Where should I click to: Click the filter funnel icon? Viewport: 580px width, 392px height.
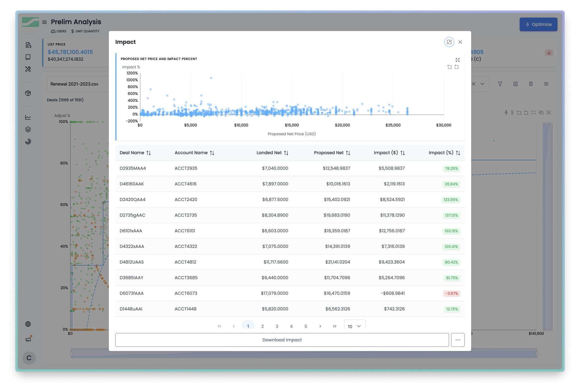pos(500,84)
